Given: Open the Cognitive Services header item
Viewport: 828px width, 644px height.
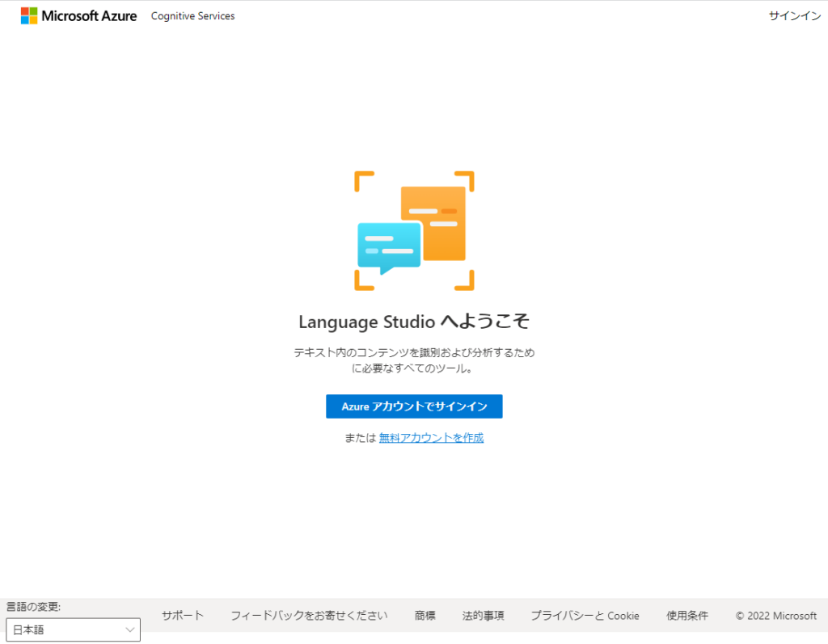Looking at the screenshot, I should click(x=192, y=15).
